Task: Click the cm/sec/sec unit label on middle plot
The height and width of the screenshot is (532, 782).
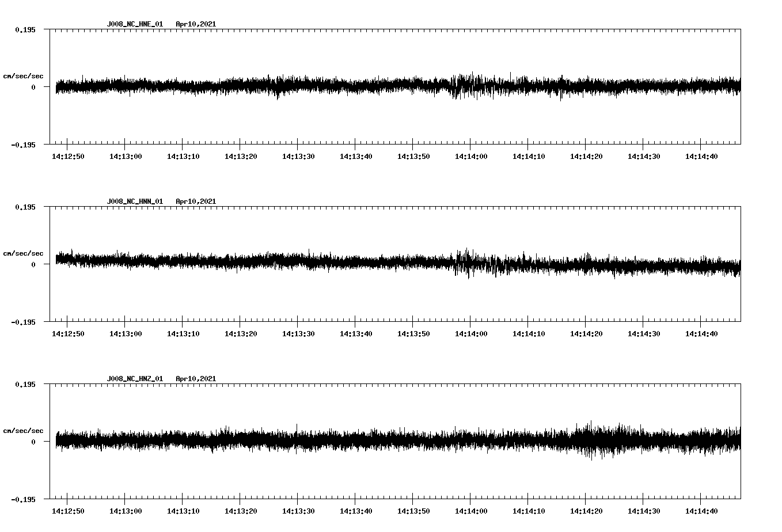Action: click(x=23, y=253)
